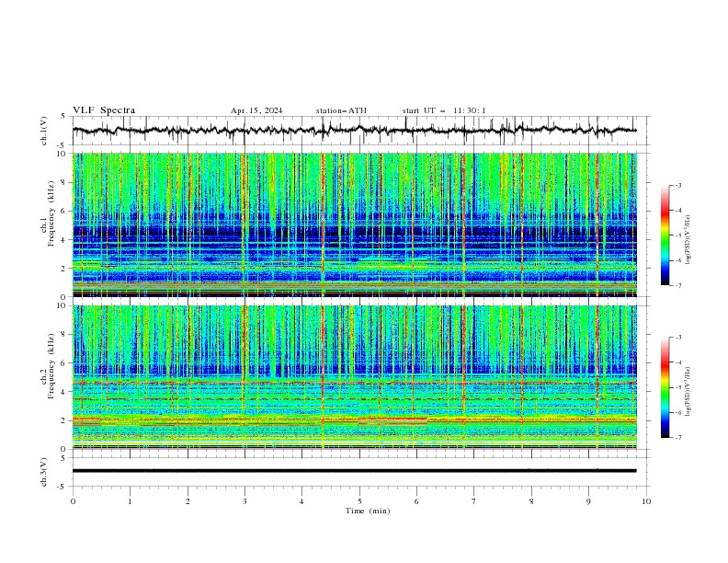This screenshot has height=563, width=728.
Task: Click the ch.1 voltage waveform trace
Action: tap(354, 131)
